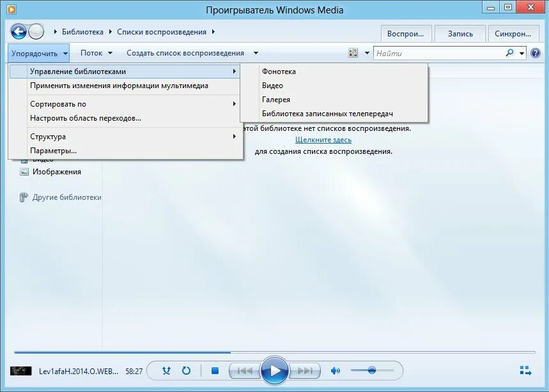
Task: Select Другие библиотеки in the sidebar
Action: (x=65, y=197)
